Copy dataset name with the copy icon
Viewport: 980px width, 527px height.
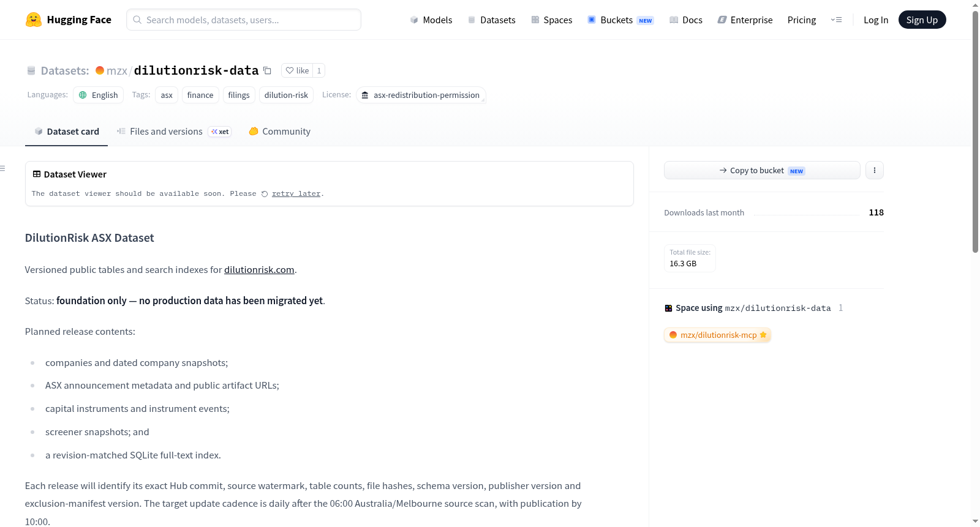pyautogui.click(x=267, y=70)
